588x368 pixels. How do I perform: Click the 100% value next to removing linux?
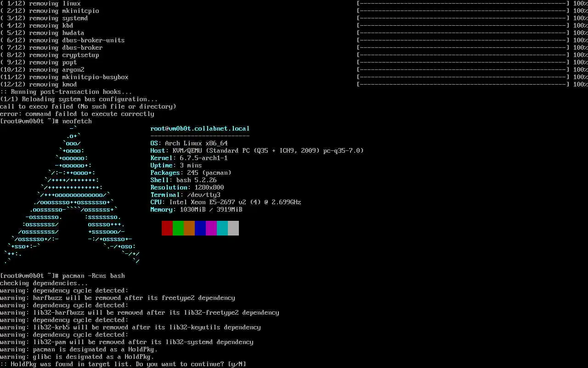coord(581,4)
